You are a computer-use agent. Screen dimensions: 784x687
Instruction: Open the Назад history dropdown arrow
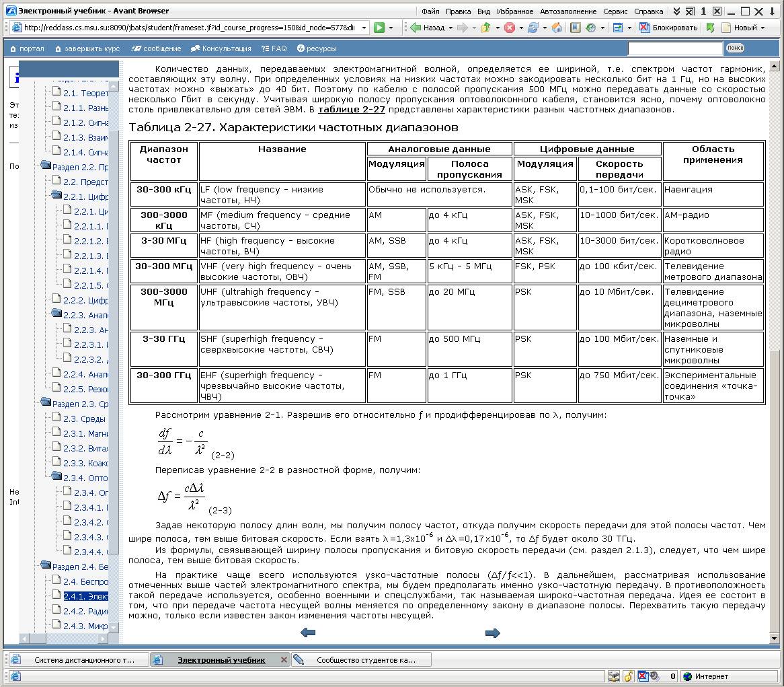coord(450,28)
